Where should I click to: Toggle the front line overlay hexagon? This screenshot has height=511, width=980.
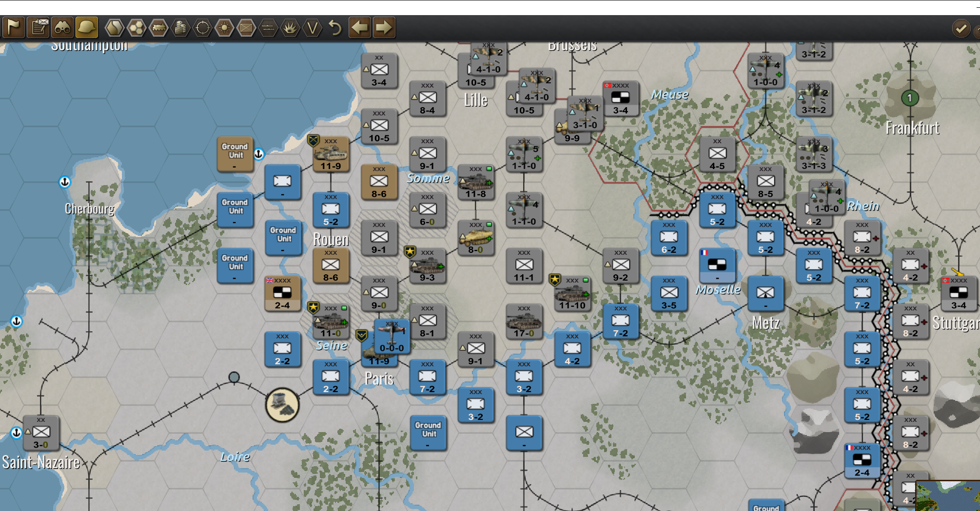point(268,28)
